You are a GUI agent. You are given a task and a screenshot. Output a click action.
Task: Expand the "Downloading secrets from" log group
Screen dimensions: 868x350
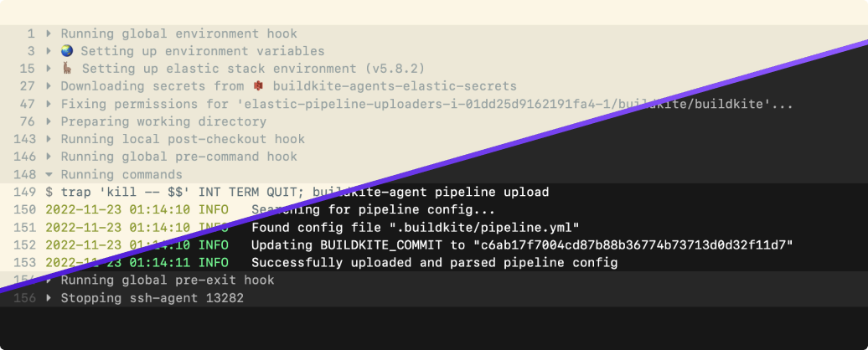(49, 86)
